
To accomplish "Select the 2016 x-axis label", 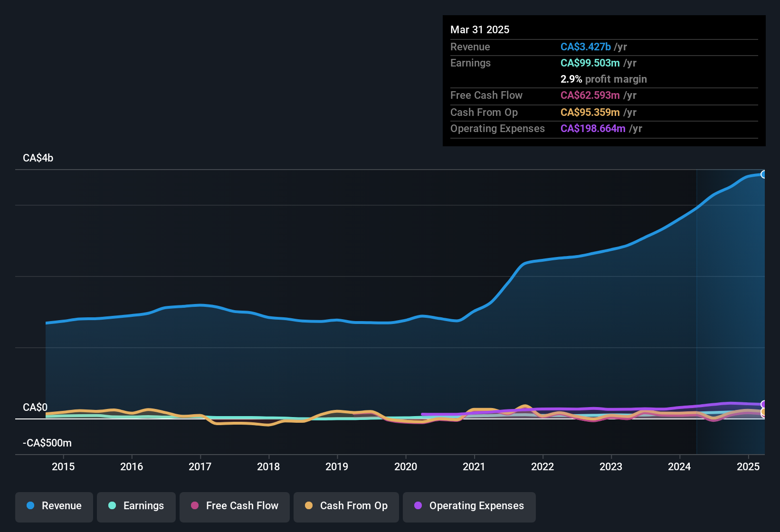I will 132,466.
